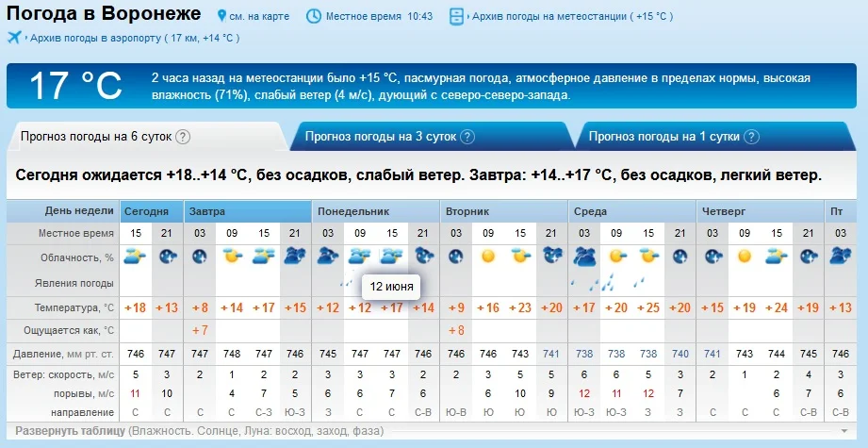The height and width of the screenshot is (448, 868).
Task: Click wind direction 'Ю-В' for Вторник 03:00
Action: click(455, 412)
